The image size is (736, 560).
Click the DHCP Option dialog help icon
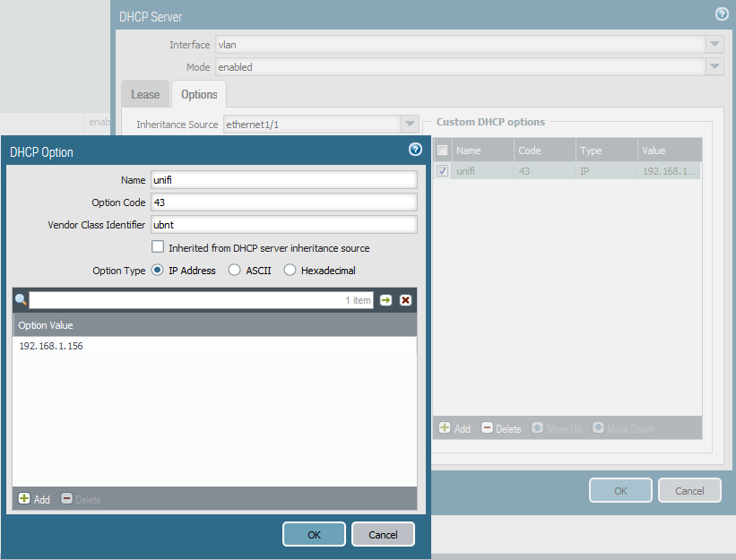coord(415,150)
